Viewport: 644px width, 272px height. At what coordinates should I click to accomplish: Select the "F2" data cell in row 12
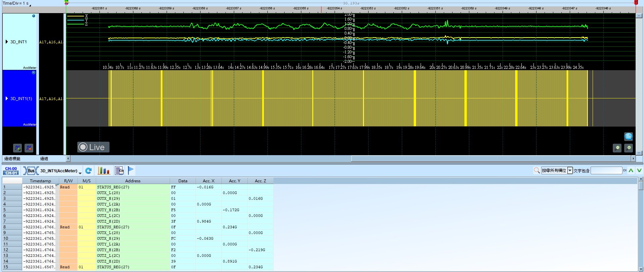183,250
